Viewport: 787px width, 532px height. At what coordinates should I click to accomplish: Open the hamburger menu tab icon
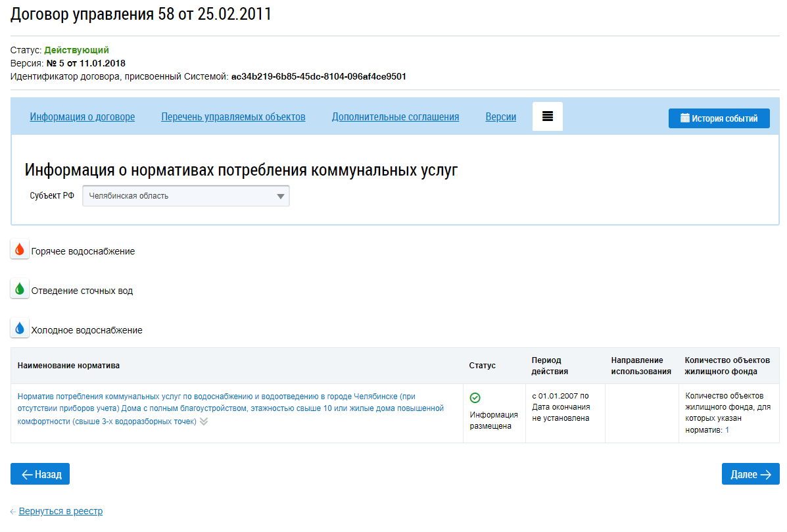(x=547, y=116)
